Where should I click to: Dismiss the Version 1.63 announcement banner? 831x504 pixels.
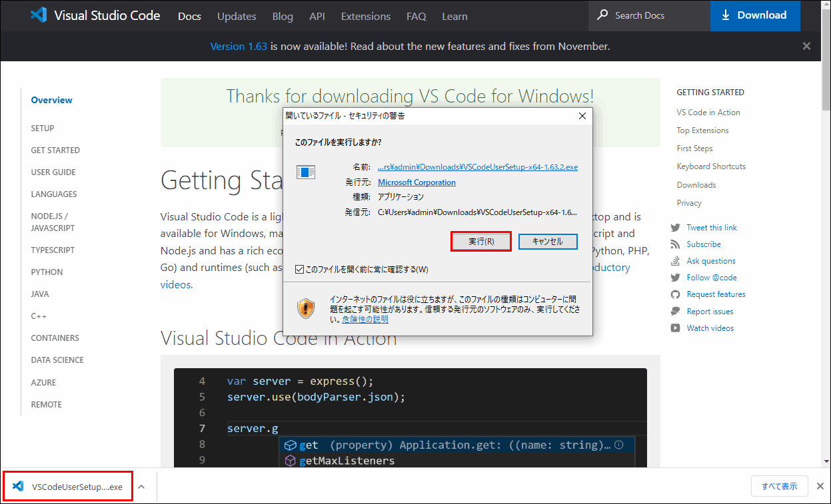point(806,46)
